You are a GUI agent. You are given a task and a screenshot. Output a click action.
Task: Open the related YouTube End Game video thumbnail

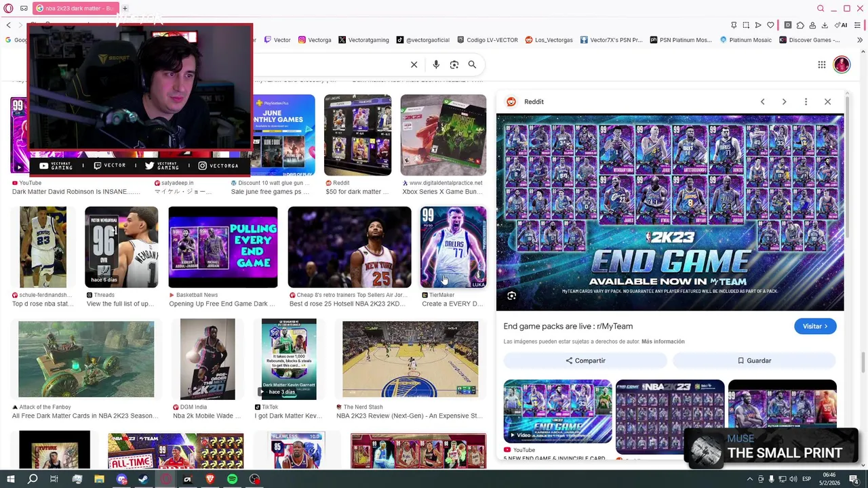(x=557, y=411)
